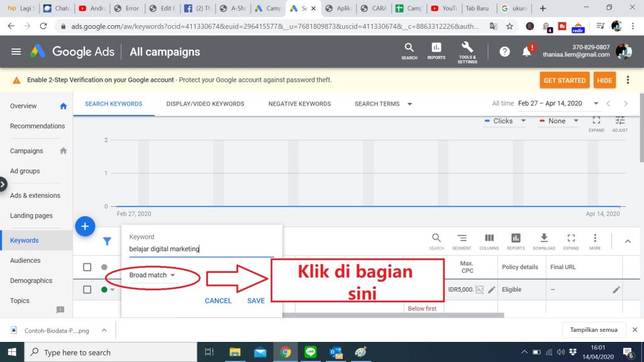This screenshot has width=644, height=362.
Task: Open Google Chrome from the Windows taskbar
Action: (x=285, y=352)
